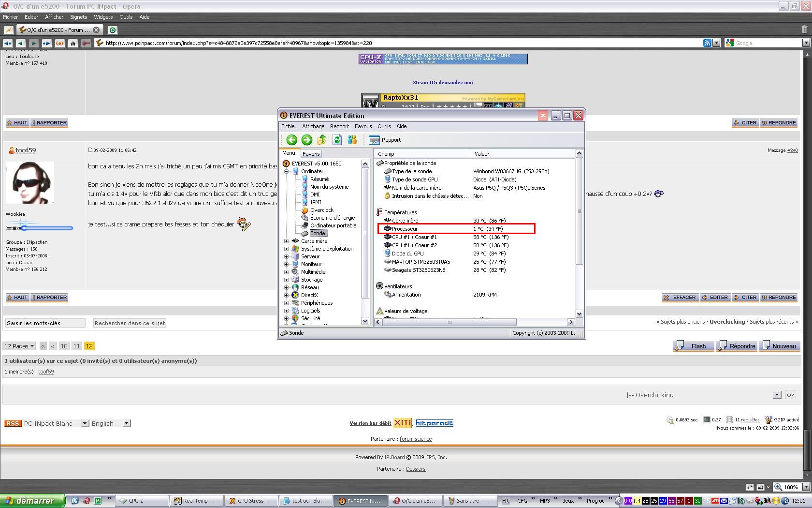Click Répondre button near page bottom

[x=737, y=346]
